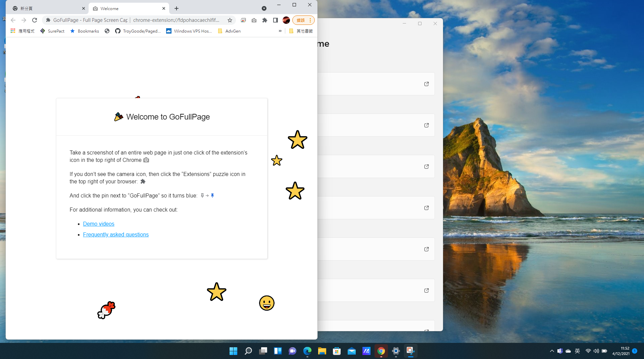Click the first external link icon in background window

click(x=427, y=84)
